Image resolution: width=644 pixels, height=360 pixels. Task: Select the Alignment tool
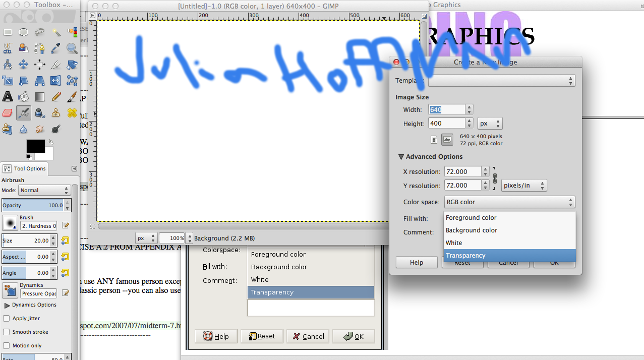click(39, 65)
